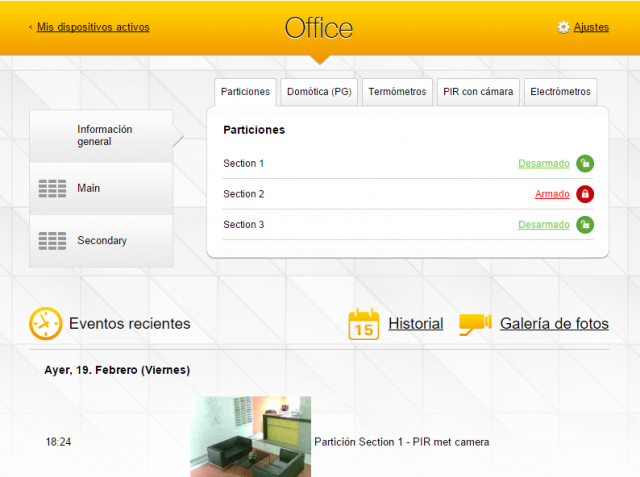Click the keypad icon beside Secondary

tap(52, 241)
